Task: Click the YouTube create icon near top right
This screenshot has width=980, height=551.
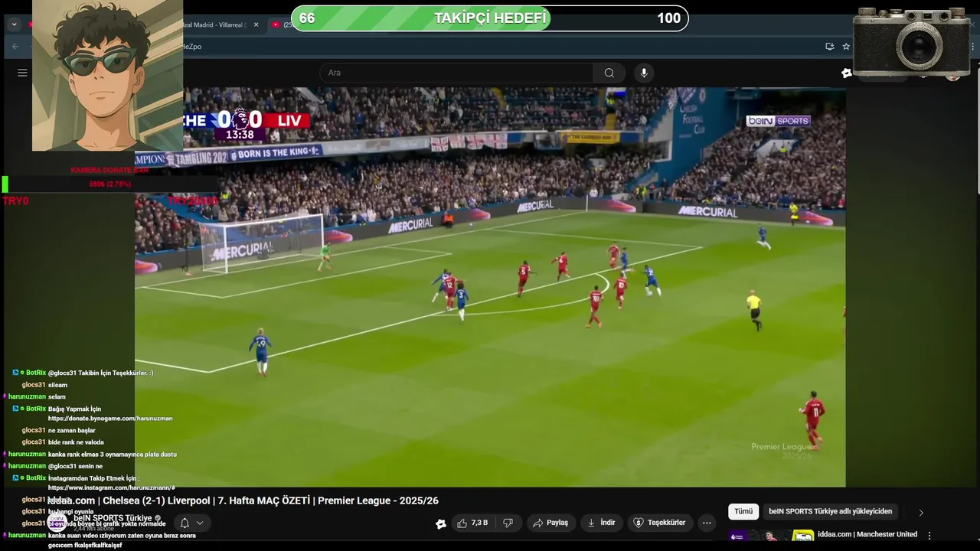Action: pyautogui.click(x=846, y=73)
